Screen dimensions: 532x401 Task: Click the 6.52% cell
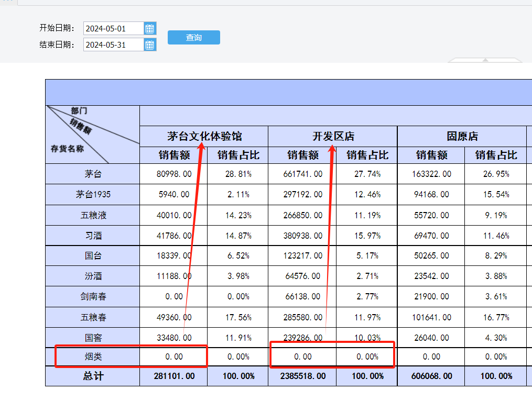coord(238,255)
